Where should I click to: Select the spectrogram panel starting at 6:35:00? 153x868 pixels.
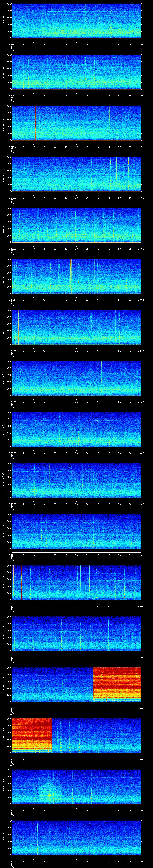pos(77,225)
